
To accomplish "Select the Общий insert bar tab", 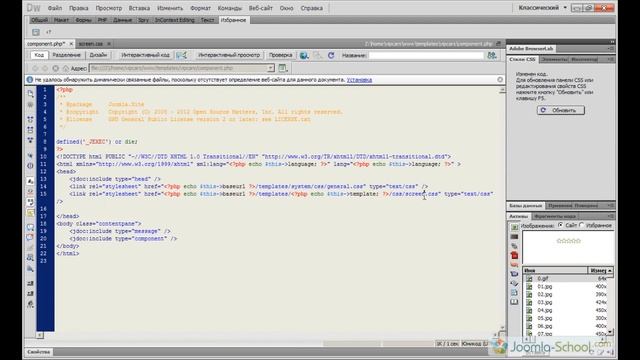I will (39, 20).
